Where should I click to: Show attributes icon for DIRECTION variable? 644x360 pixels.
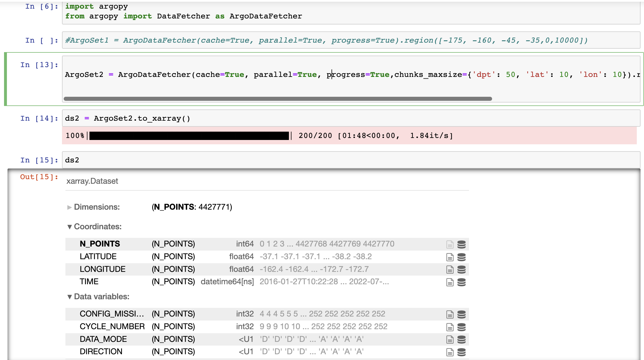450,352
